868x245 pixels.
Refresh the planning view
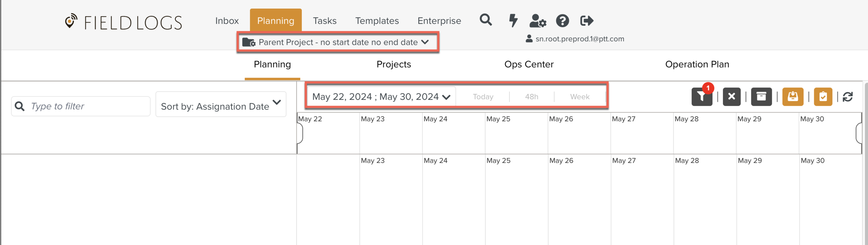[x=848, y=97]
